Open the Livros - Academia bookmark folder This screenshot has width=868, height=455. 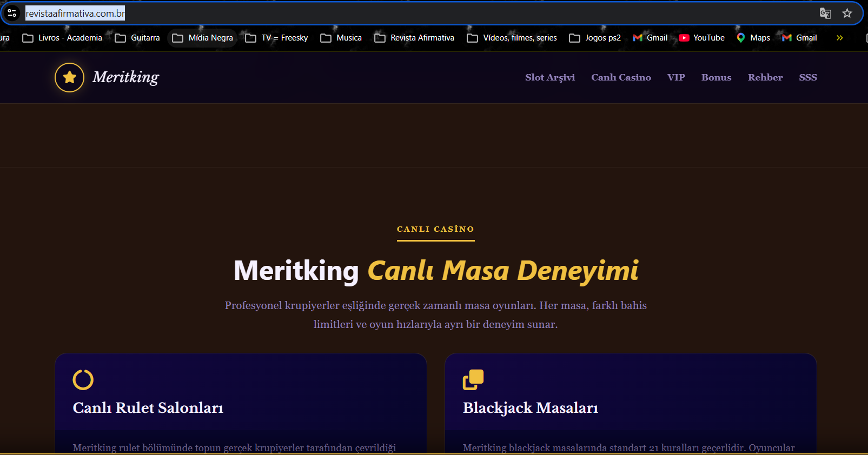pos(62,38)
